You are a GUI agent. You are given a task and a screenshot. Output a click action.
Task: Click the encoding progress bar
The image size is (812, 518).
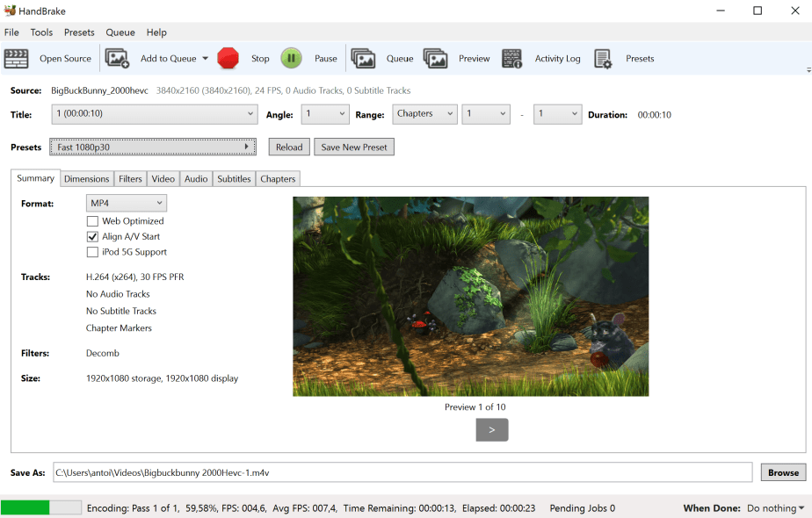click(41, 507)
